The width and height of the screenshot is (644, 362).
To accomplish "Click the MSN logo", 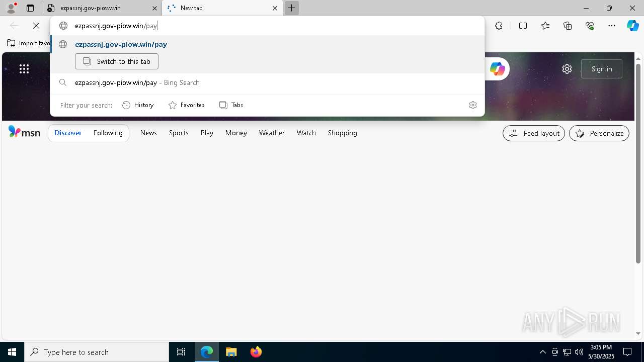I will [x=24, y=132].
